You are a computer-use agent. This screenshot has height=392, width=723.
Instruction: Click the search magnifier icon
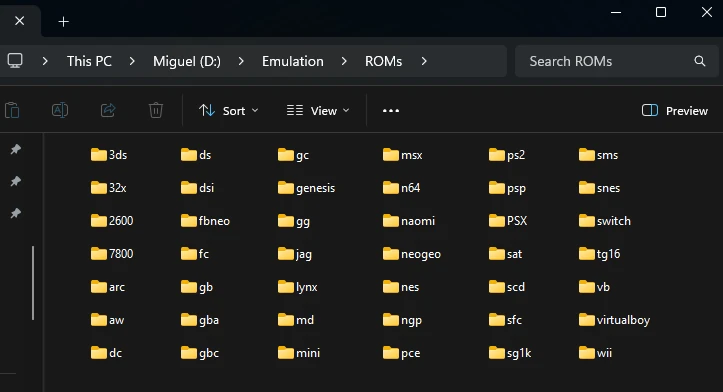tap(699, 61)
